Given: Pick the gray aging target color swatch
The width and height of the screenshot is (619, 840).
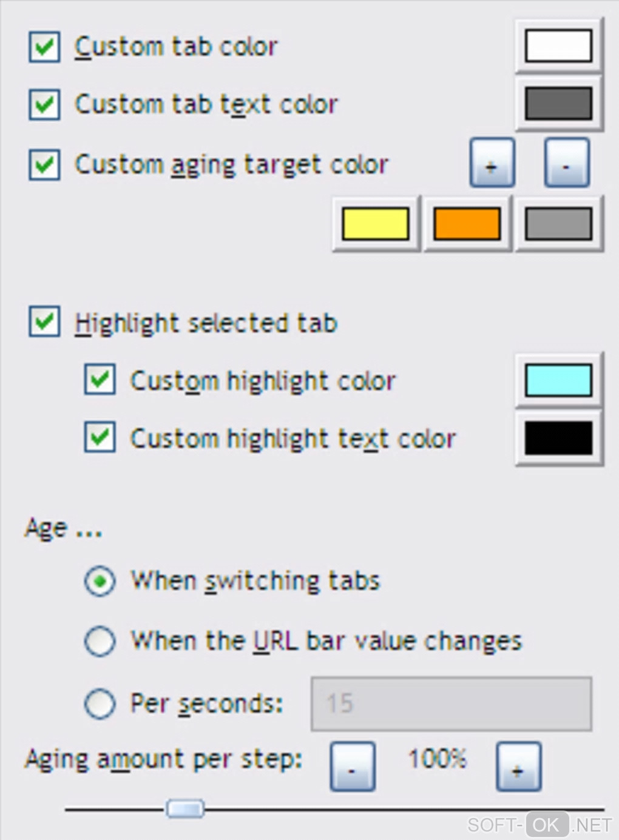Looking at the screenshot, I should (558, 224).
